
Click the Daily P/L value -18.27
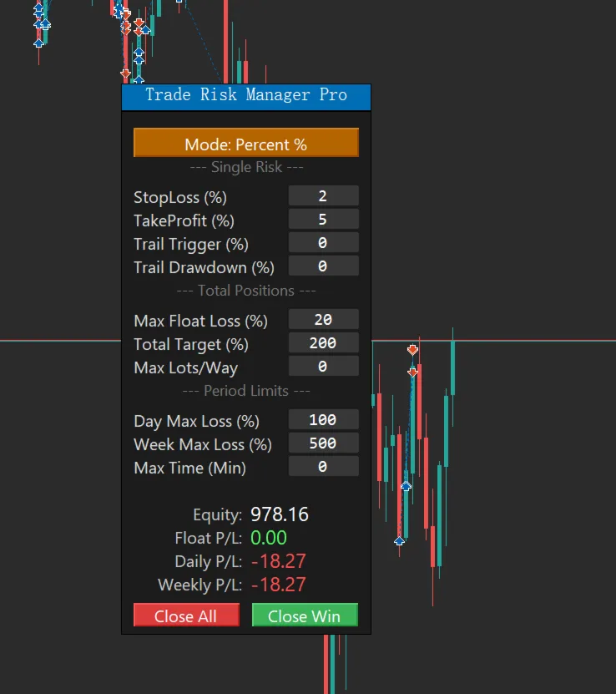(x=278, y=561)
